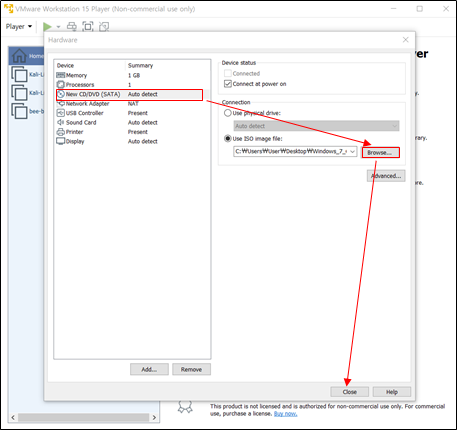Select the Display device row
This screenshot has height=430, width=457.
[132, 141]
